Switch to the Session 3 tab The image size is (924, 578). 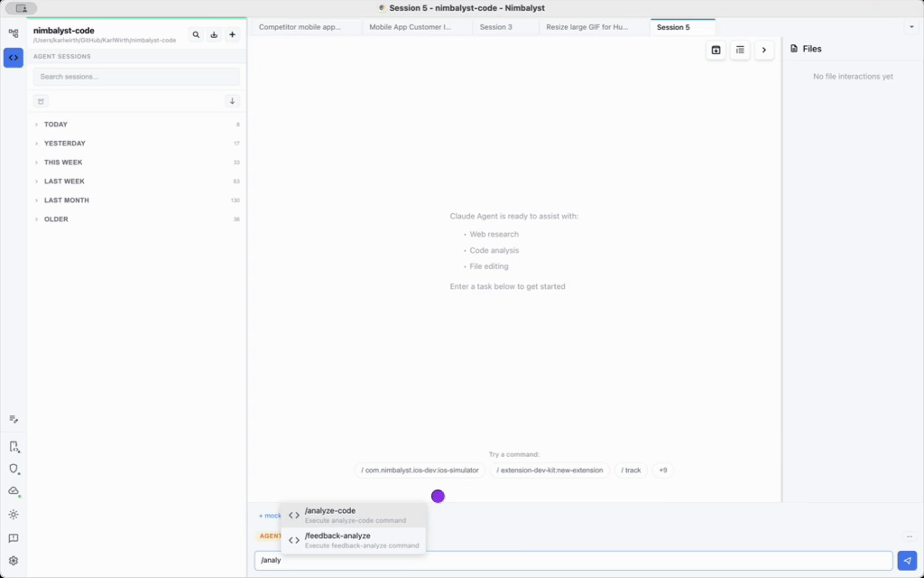[x=499, y=27]
